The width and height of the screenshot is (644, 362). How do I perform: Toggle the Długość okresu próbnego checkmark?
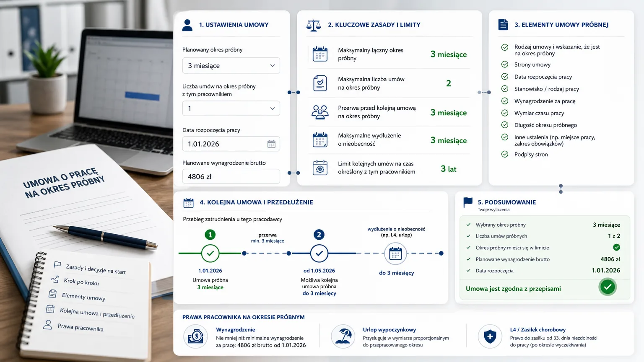point(505,124)
